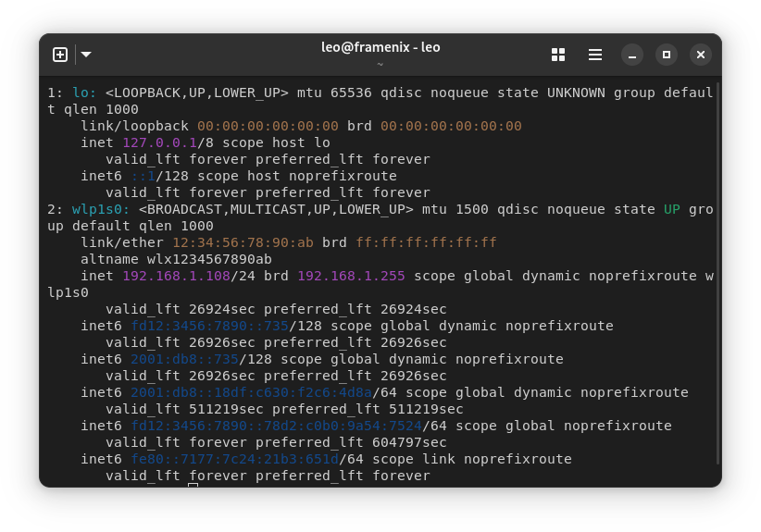This screenshot has height=532, width=761.
Task: Click the lo: interface name
Action: pyautogui.click(x=84, y=93)
